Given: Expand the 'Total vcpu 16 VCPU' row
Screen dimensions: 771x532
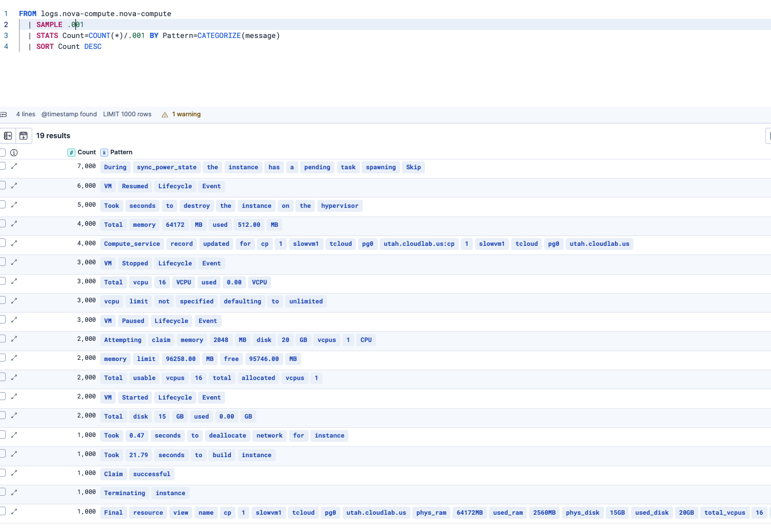Looking at the screenshot, I should pyautogui.click(x=14, y=281).
